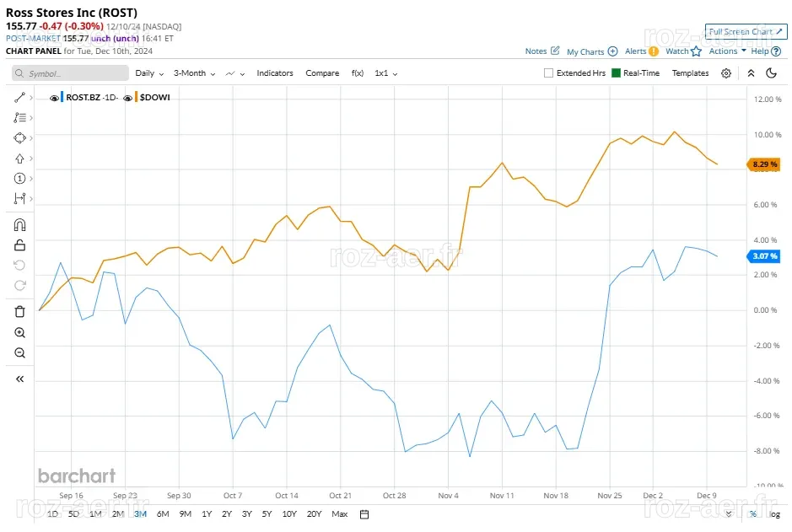Collapse the drawing tools sidebar
The image size is (792, 532).
[x=19, y=379]
